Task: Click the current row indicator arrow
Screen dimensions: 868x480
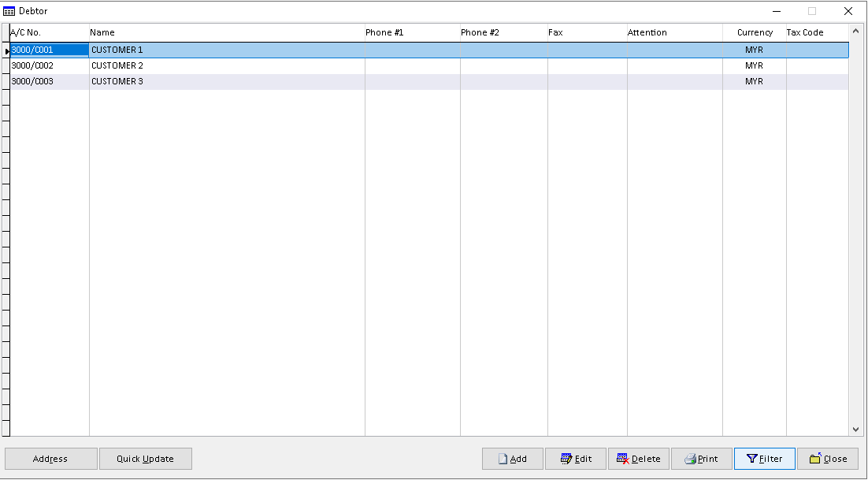Action: 6,50
